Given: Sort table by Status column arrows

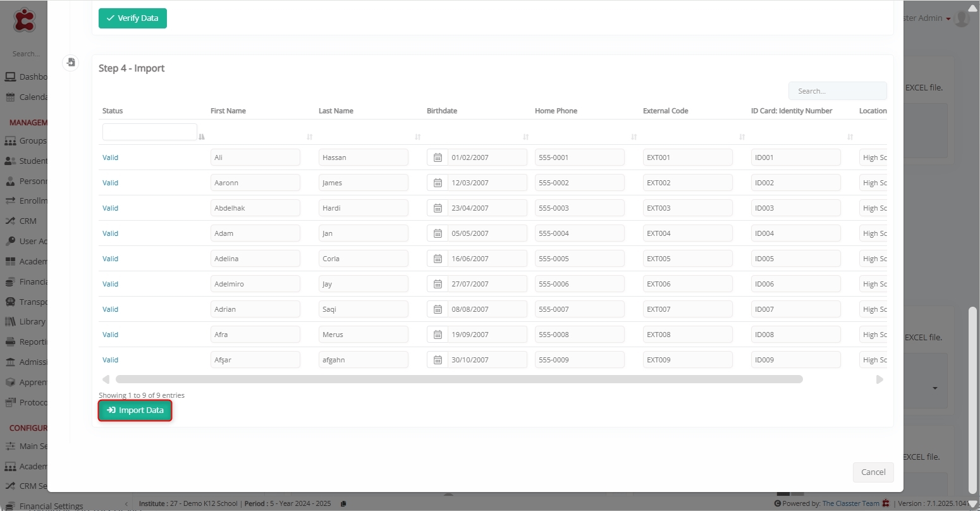Looking at the screenshot, I should click(202, 137).
